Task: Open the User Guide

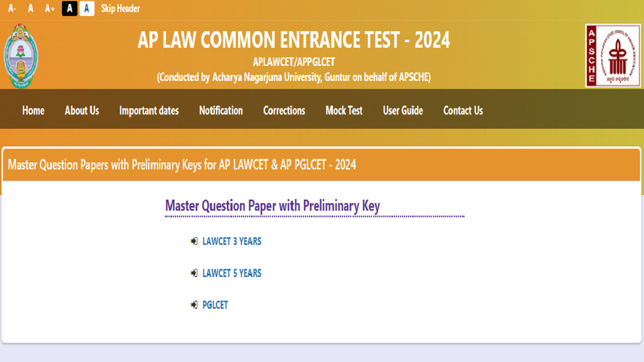Action: pos(403,111)
